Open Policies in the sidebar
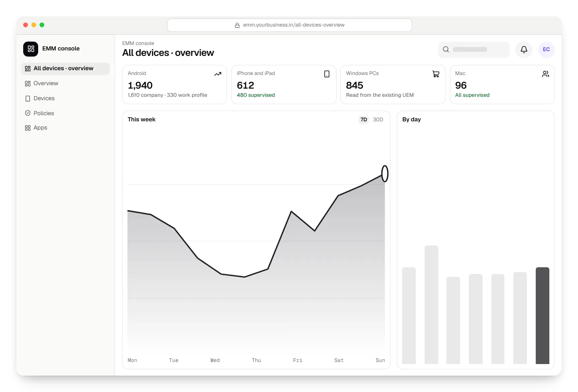The height and width of the screenshot is (392, 578). 65,113
